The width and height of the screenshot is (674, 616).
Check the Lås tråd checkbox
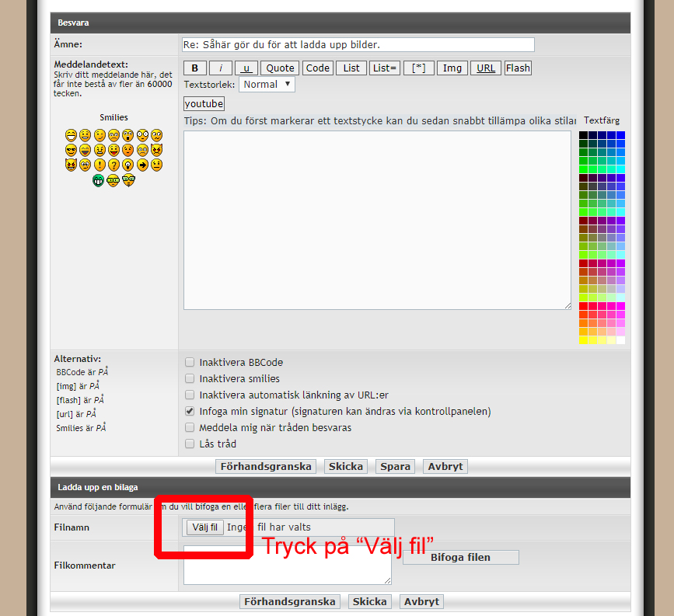coord(190,444)
